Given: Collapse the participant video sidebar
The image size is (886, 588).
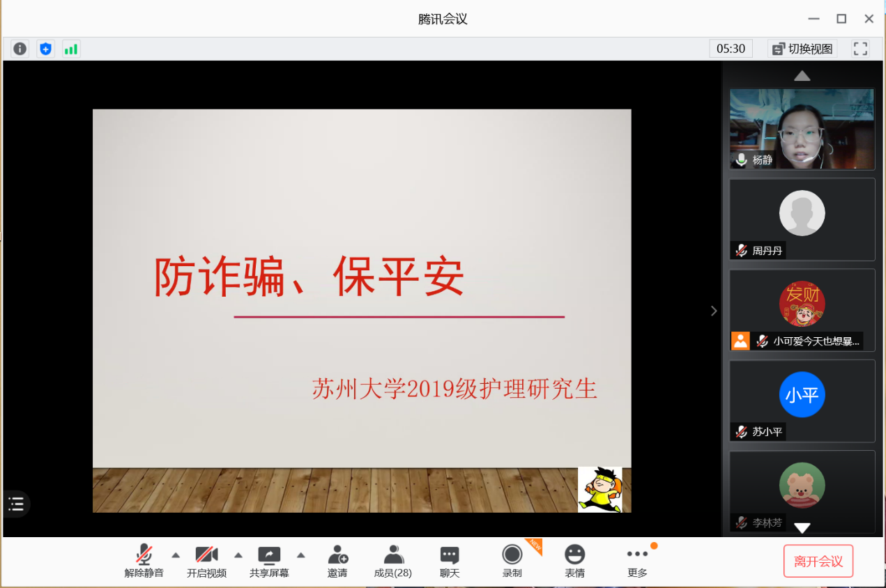Looking at the screenshot, I should click(x=713, y=311).
